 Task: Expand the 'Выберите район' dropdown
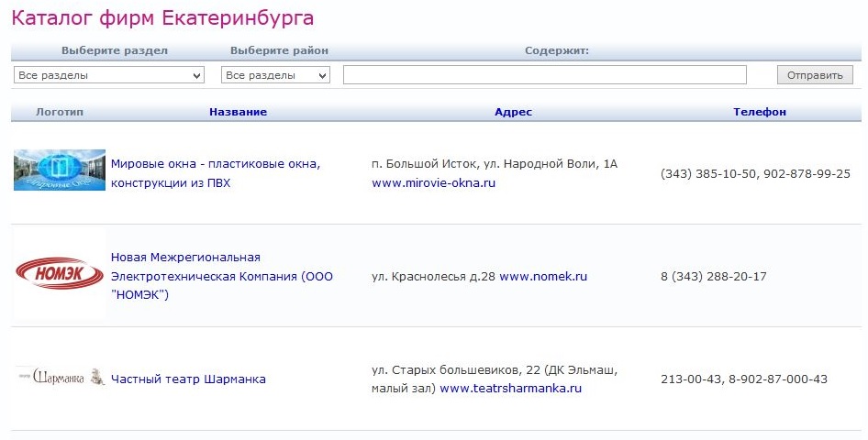[x=275, y=75]
